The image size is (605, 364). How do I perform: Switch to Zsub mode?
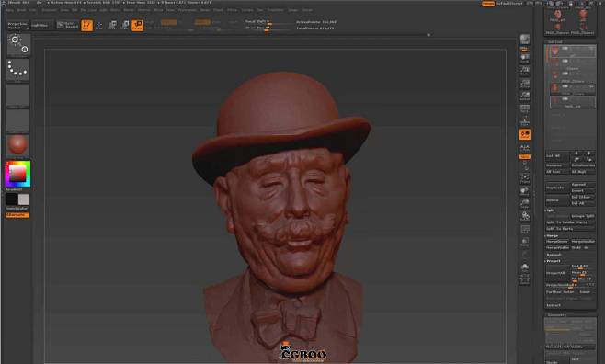218,22
